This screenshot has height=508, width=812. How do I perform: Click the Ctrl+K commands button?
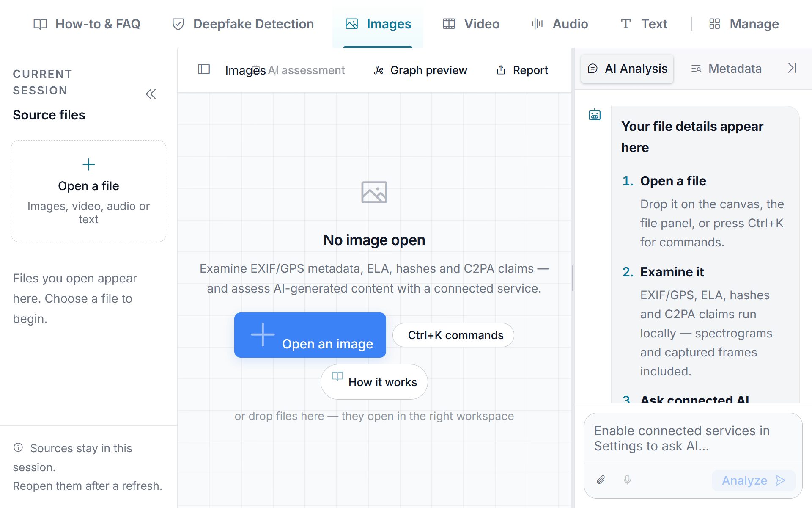[x=453, y=335]
